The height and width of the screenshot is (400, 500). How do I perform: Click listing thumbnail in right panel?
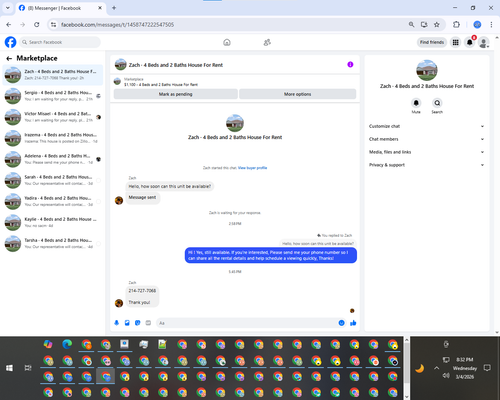427,70
